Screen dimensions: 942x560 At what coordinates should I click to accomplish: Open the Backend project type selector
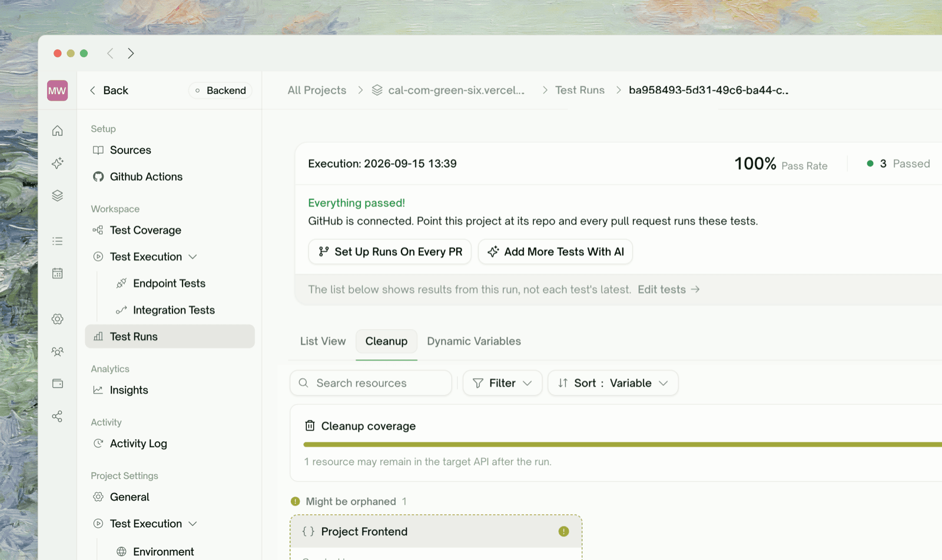(x=220, y=91)
